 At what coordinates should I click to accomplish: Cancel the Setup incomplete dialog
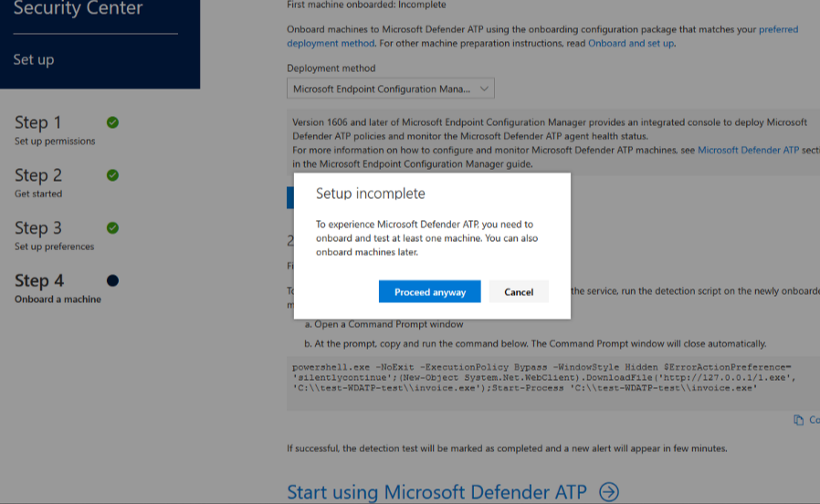(519, 292)
